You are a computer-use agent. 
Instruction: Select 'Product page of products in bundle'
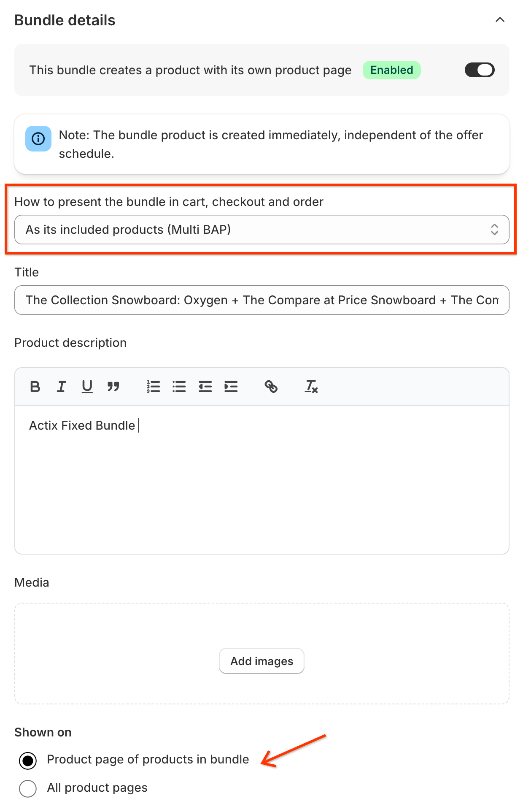pyautogui.click(x=28, y=761)
